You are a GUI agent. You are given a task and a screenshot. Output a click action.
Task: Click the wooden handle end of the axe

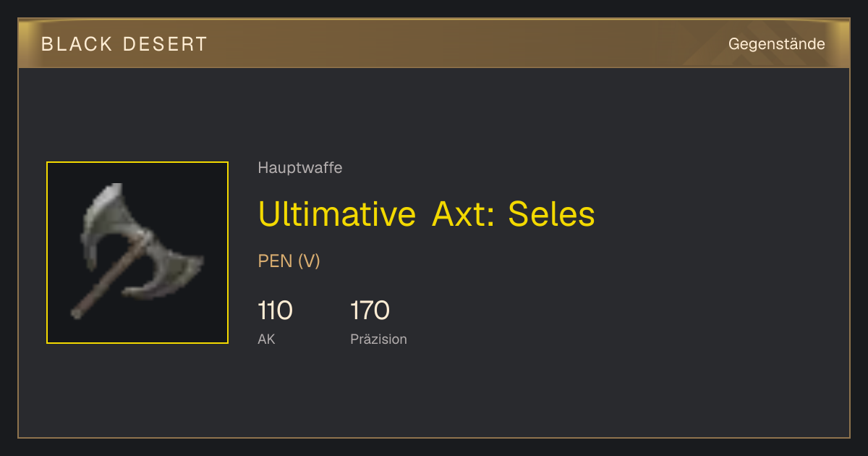(x=80, y=310)
